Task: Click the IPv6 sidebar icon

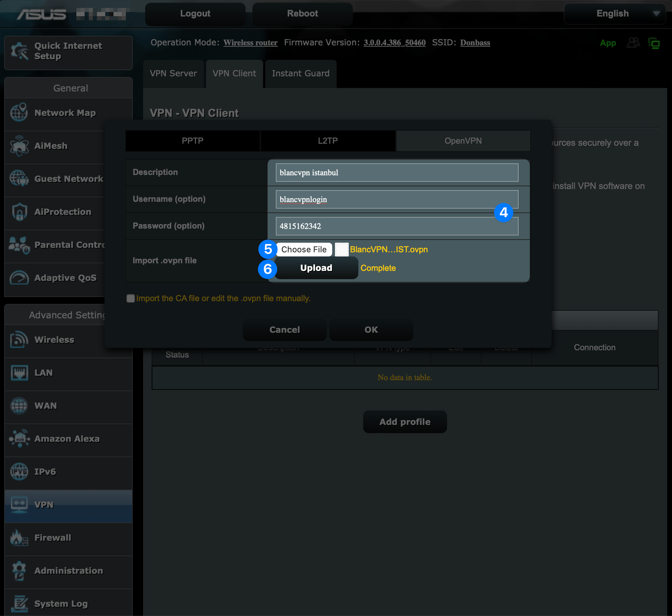Action: pyautogui.click(x=19, y=472)
